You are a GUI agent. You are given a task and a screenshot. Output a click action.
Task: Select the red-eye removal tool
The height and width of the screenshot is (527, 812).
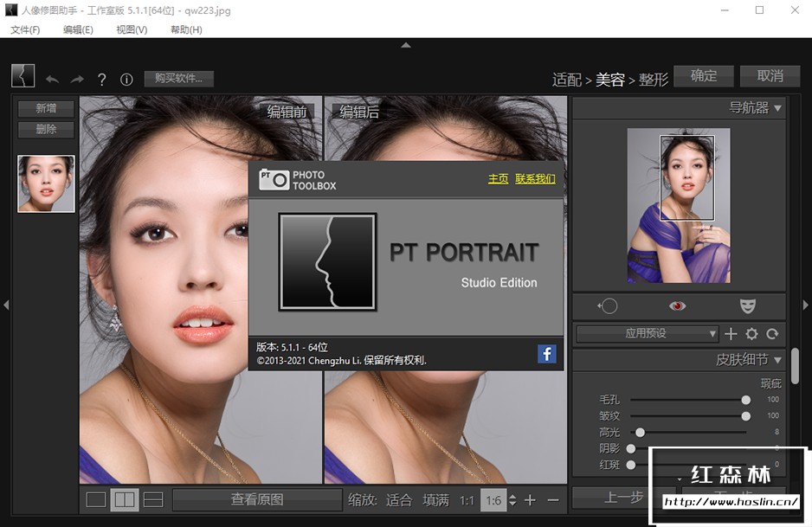pos(677,305)
